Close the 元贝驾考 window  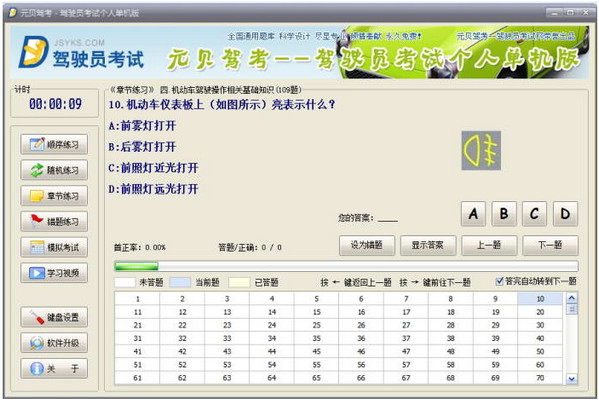click(x=586, y=13)
